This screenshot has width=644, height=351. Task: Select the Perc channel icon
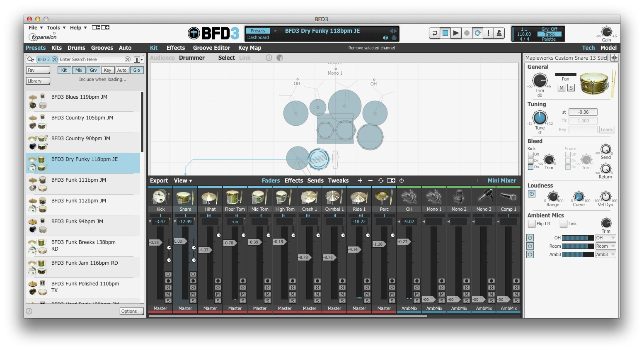(384, 197)
